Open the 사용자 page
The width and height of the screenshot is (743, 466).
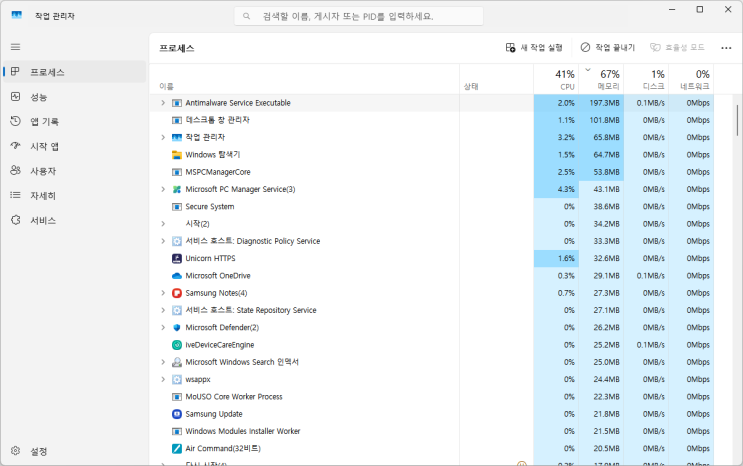coord(75,171)
